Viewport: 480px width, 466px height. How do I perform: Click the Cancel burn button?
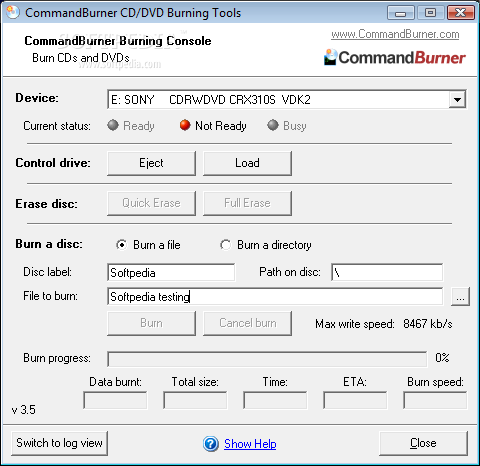[247, 323]
